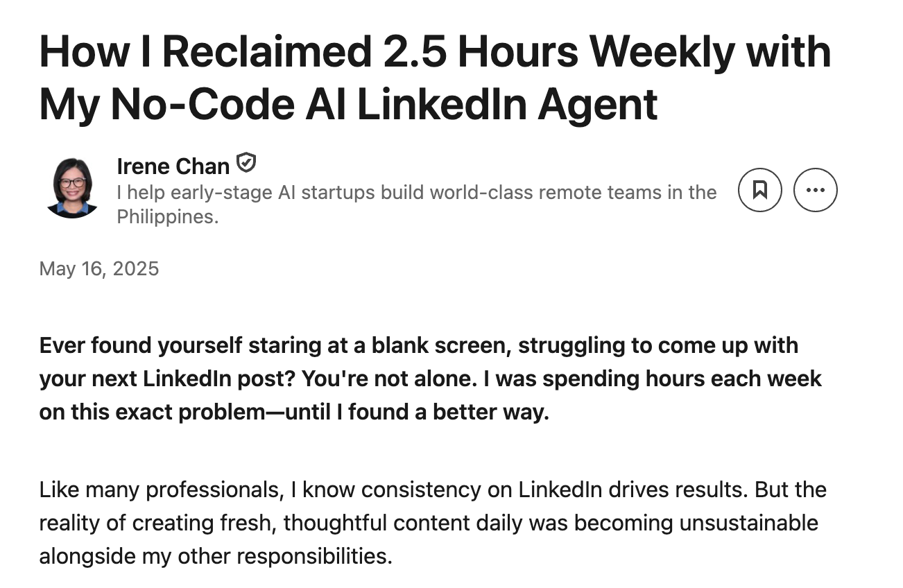This screenshot has width=903, height=588.
Task: Open additional article actions via the ellipsis icon
Action: tap(815, 189)
